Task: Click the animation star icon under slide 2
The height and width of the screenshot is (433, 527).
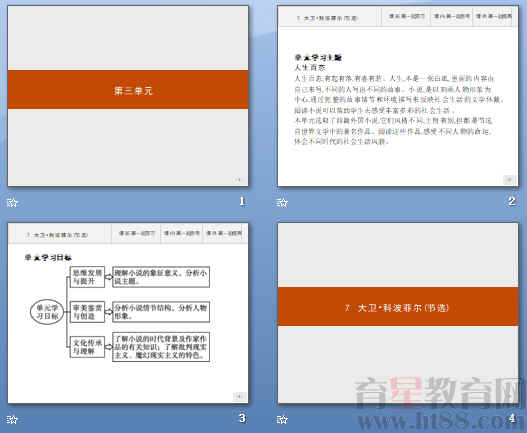Action: [x=282, y=202]
